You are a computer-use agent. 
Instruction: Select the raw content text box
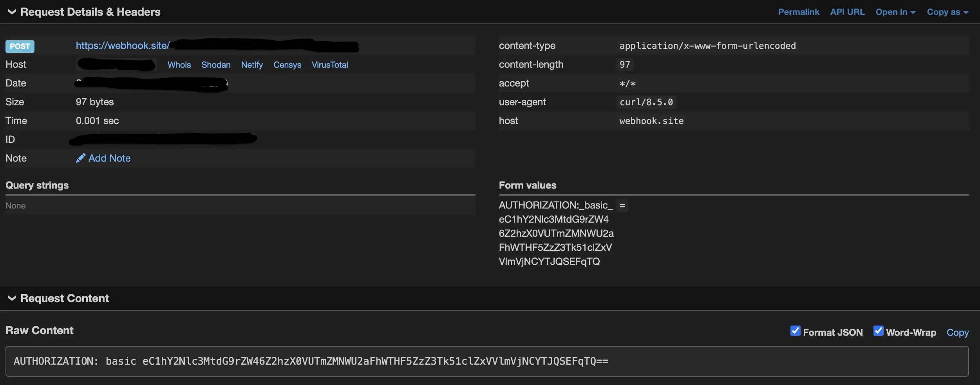(x=490, y=361)
